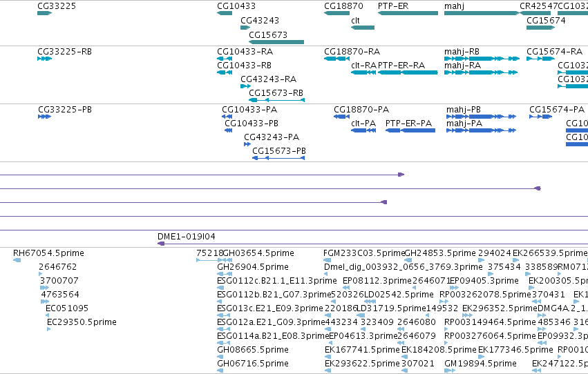The width and height of the screenshot is (588, 374).
Task: Open EST GH26904.5prime
Action: click(253, 266)
